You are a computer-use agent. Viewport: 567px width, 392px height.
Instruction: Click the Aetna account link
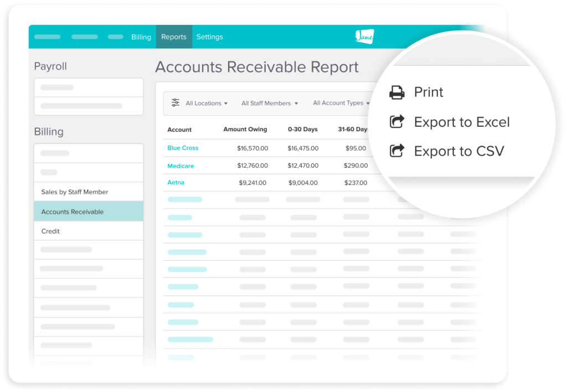click(x=176, y=182)
